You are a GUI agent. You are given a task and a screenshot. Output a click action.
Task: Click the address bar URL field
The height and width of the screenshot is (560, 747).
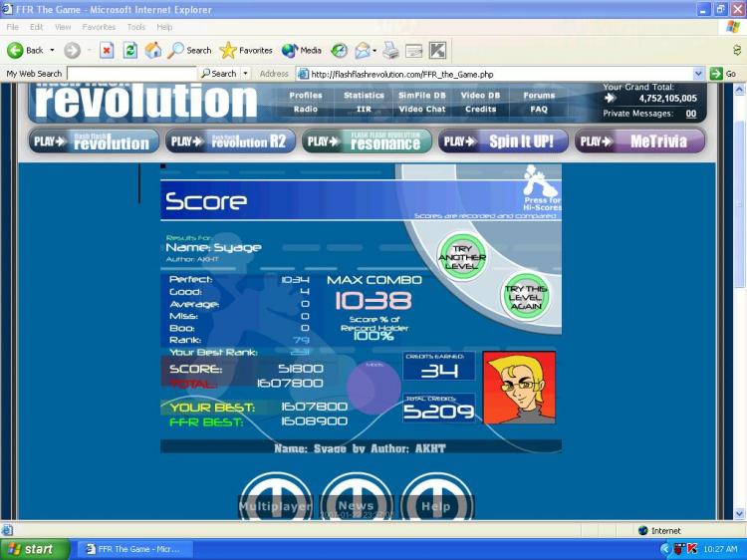[500, 74]
